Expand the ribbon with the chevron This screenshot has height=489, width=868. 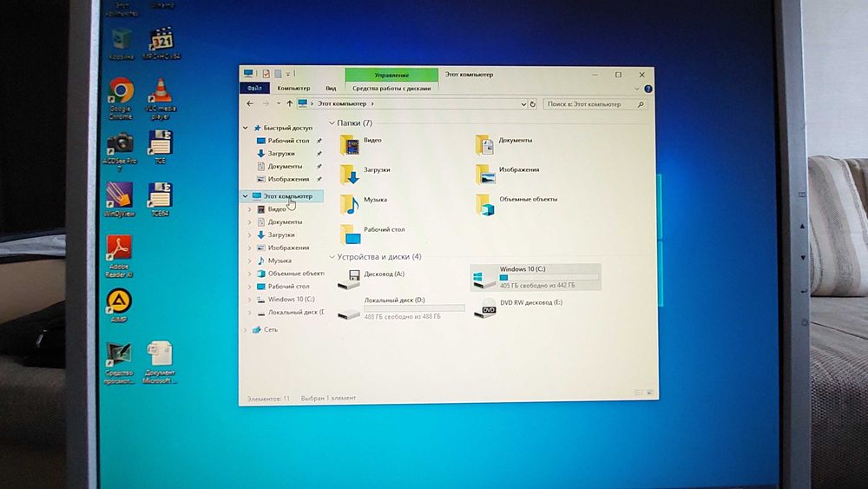pyautogui.click(x=636, y=89)
